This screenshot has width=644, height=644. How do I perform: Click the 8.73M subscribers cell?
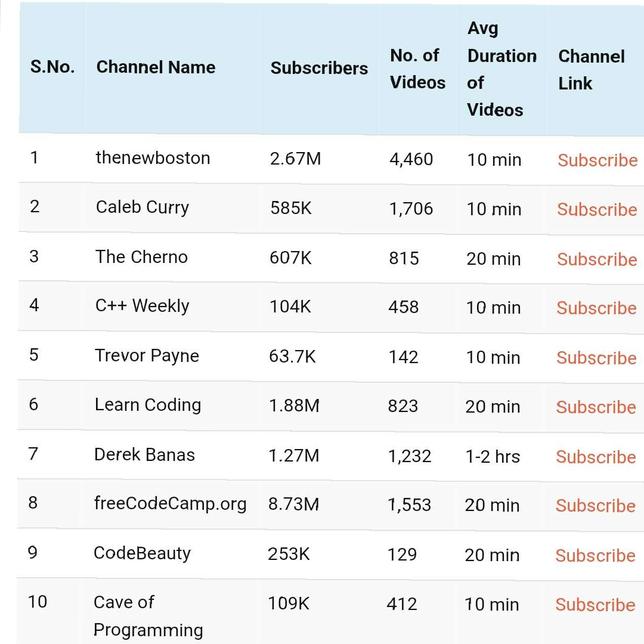point(293,504)
